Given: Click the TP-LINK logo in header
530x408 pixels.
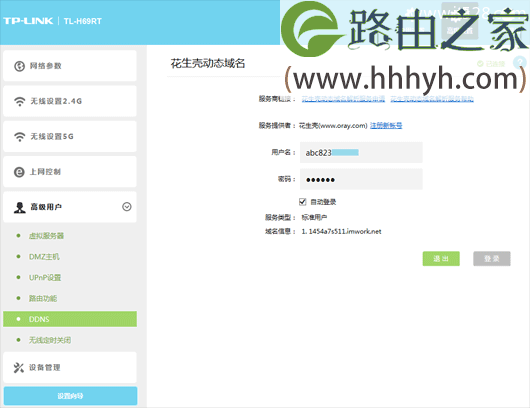Looking at the screenshot, I should (x=28, y=21).
